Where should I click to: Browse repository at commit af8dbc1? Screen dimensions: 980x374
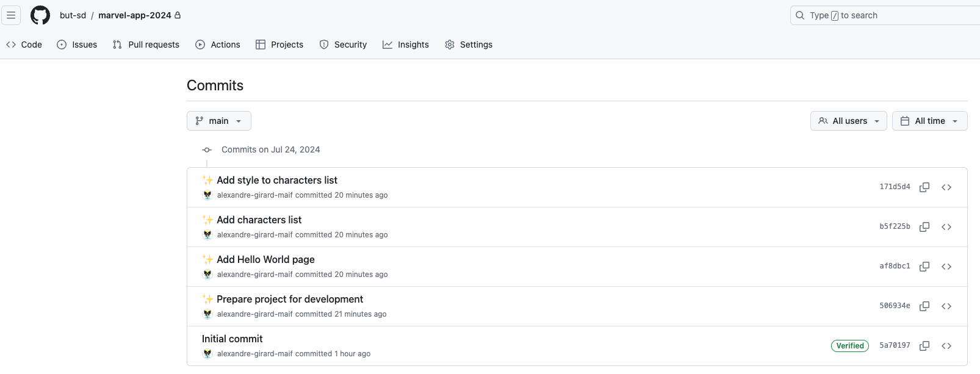pyautogui.click(x=946, y=267)
